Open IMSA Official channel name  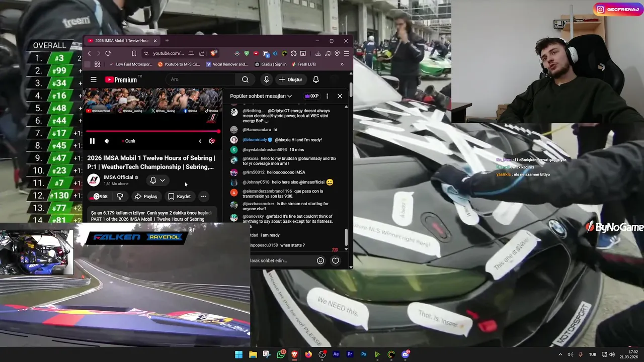tap(118, 177)
